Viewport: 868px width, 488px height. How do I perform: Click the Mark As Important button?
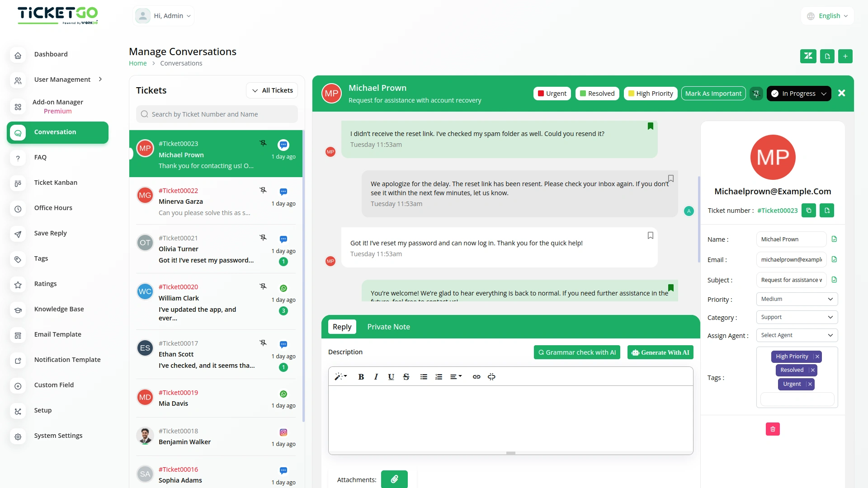(713, 93)
